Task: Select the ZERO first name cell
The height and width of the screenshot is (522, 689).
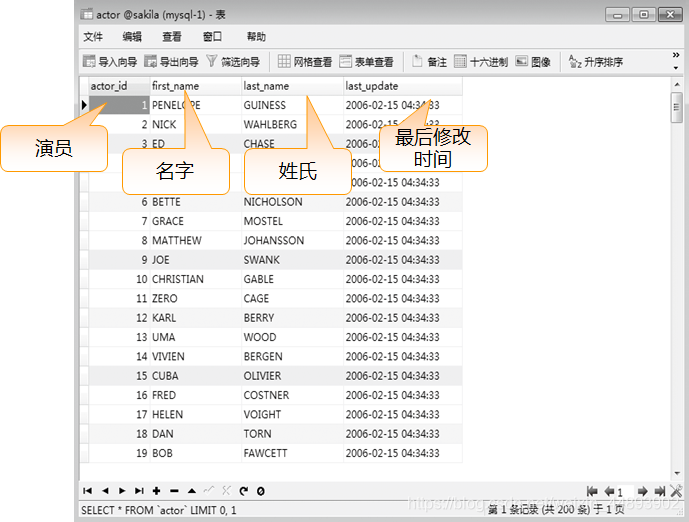Action: coord(196,299)
